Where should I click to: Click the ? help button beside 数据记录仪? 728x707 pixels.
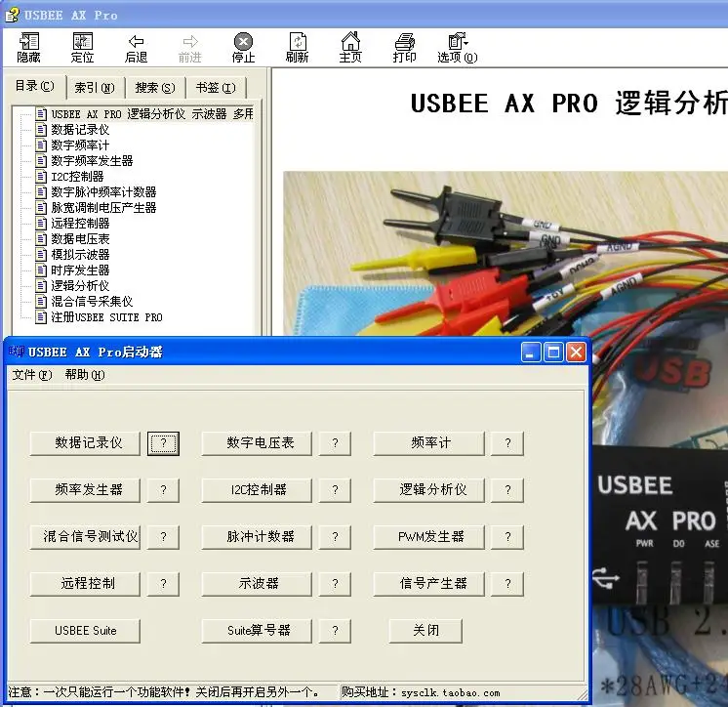(x=163, y=443)
